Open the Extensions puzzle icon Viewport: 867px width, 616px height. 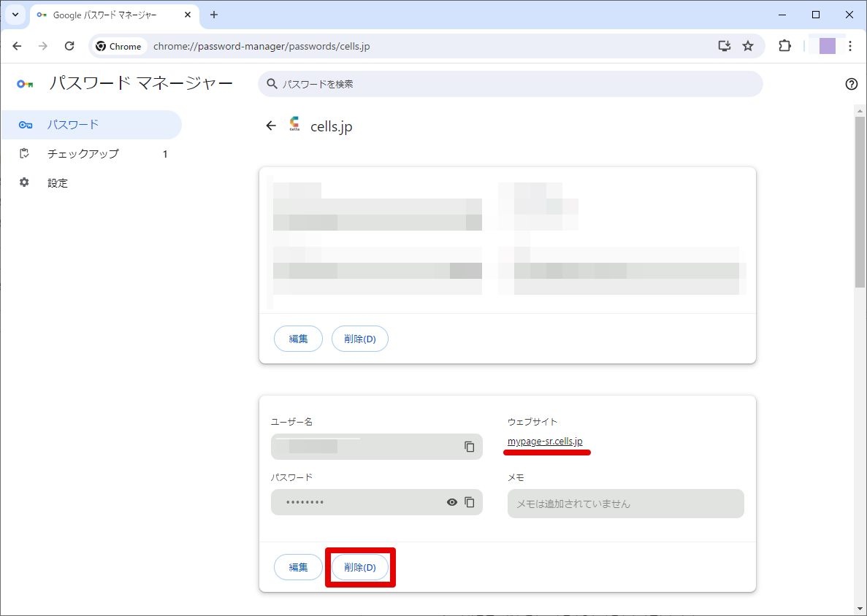(x=784, y=46)
